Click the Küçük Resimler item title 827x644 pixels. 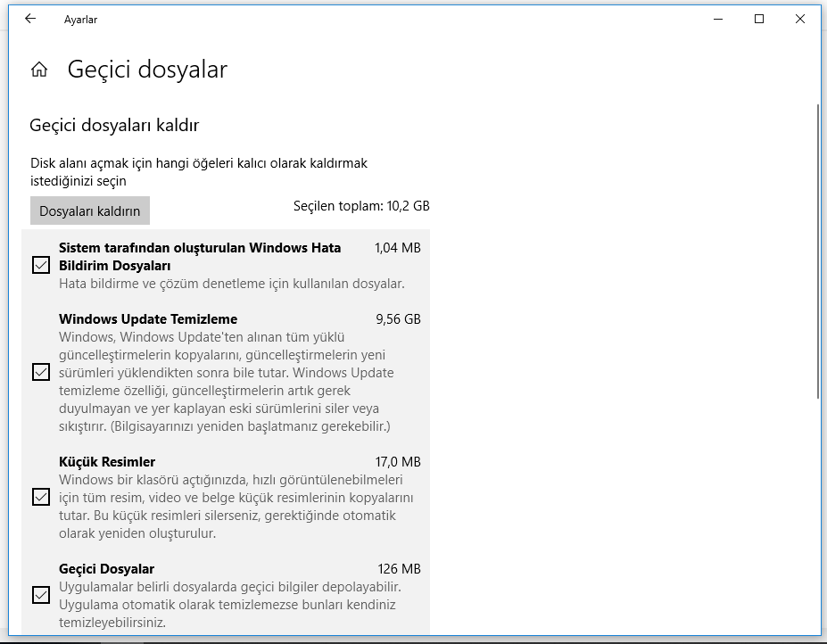tap(107, 462)
